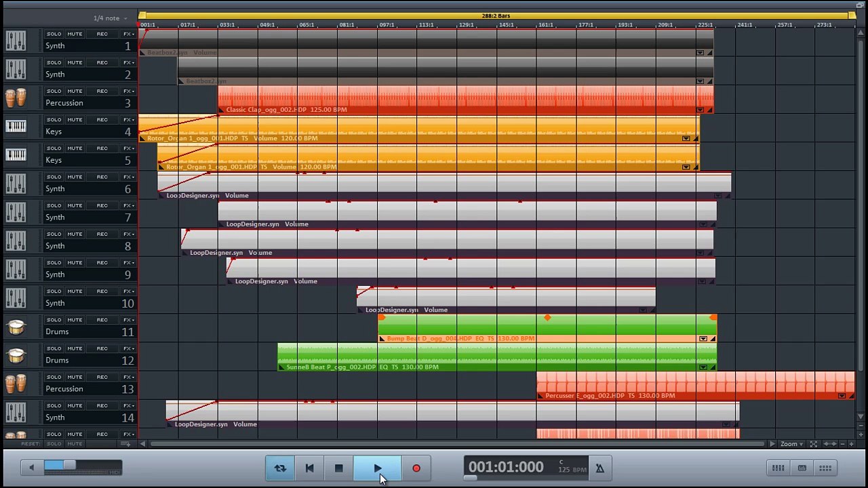The width and height of the screenshot is (868, 488).
Task: Solo Keys track 4
Action: pyautogui.click(x=54, y=119)
